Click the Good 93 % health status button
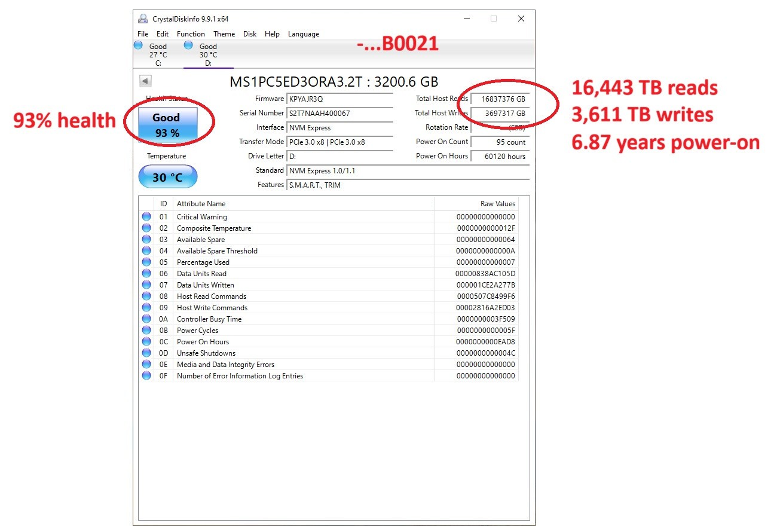777x532 pixels. pyautogui.click(x=167, y=124)
